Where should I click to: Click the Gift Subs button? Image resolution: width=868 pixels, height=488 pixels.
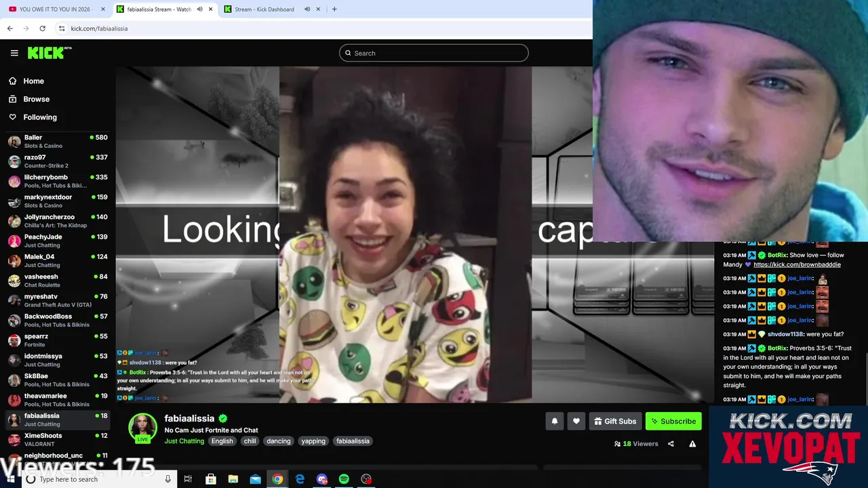click(615, 421)
